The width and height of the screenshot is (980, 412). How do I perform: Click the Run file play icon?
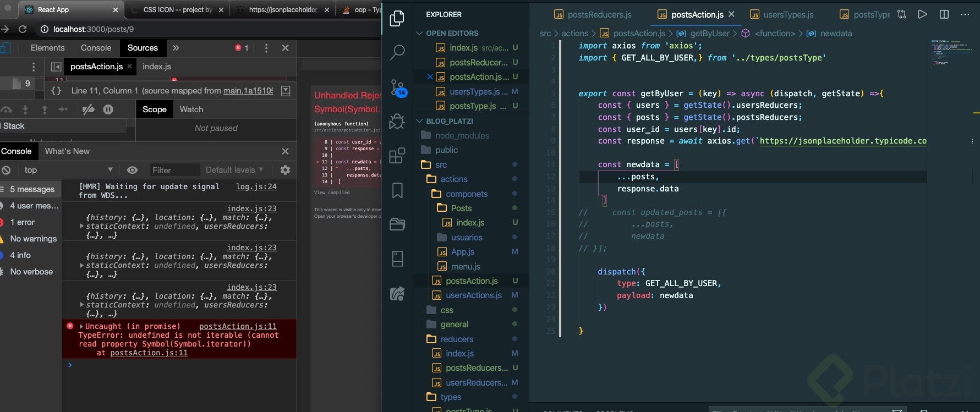pyautogui.click(x=922, y=14)
